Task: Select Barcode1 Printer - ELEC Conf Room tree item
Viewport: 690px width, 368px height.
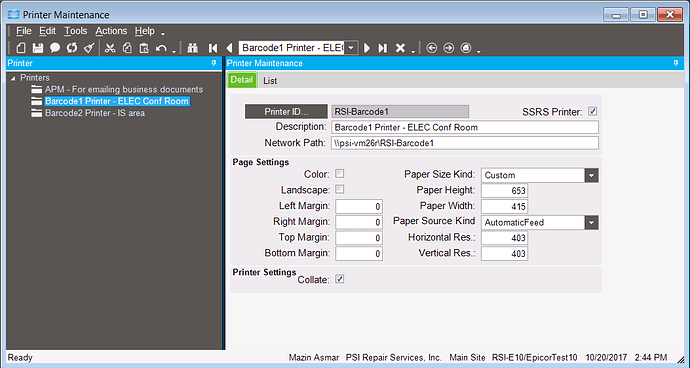Action: pyautogui.click(x=117, y=101)
